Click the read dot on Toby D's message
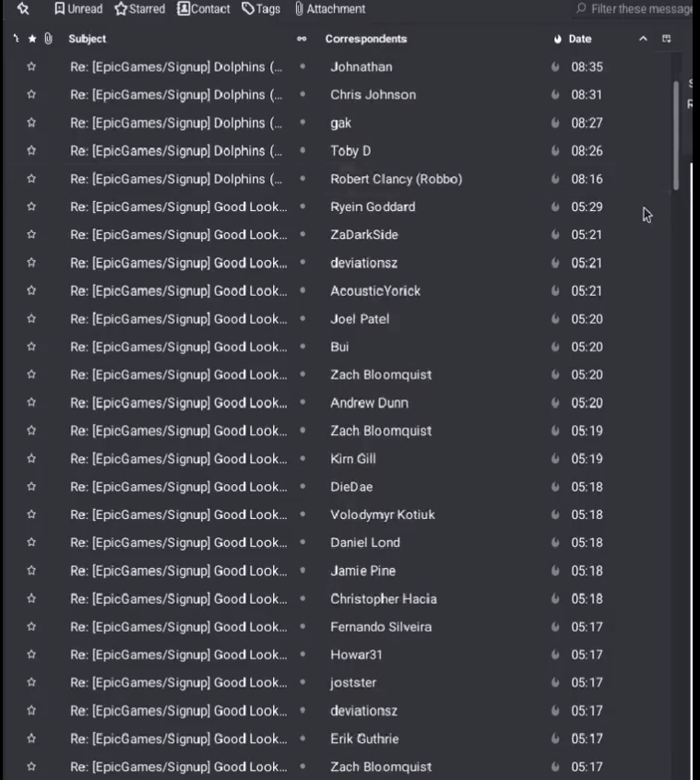The image size is (700, 780). (302, 151)
